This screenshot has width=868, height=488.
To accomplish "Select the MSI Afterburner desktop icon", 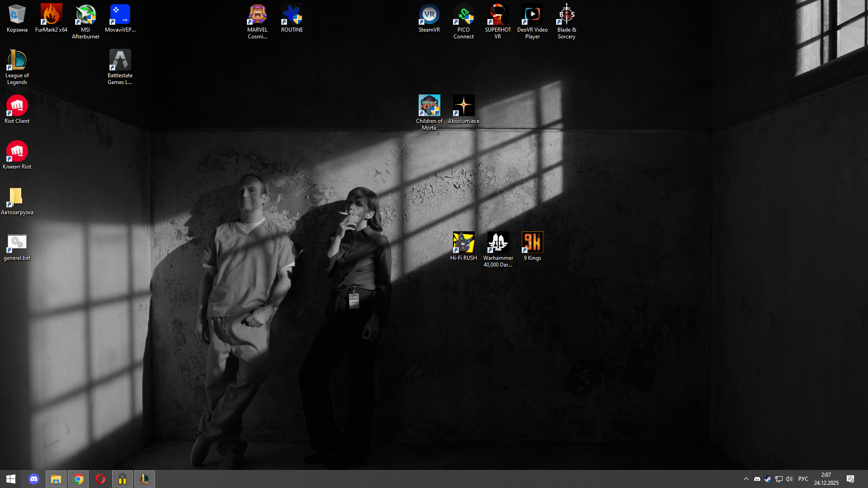I will [85, 15].
